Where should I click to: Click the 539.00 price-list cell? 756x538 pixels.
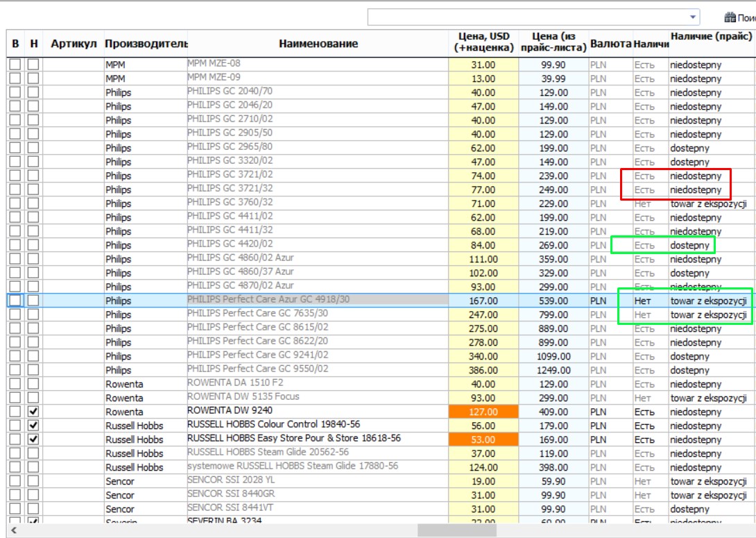point(553,301)
